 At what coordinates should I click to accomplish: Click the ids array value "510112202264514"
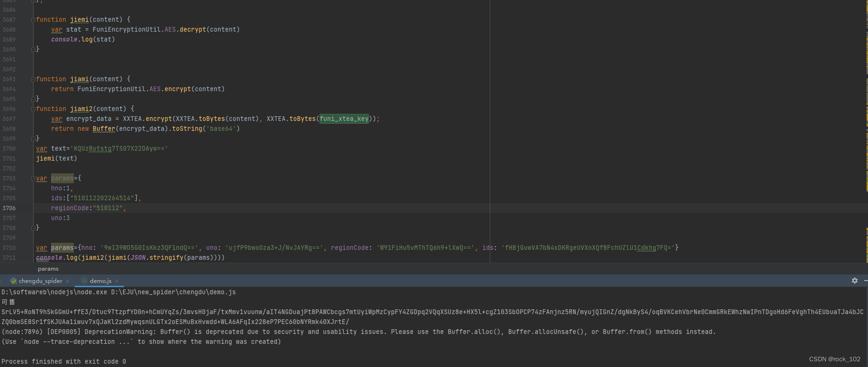coord(102,198)
